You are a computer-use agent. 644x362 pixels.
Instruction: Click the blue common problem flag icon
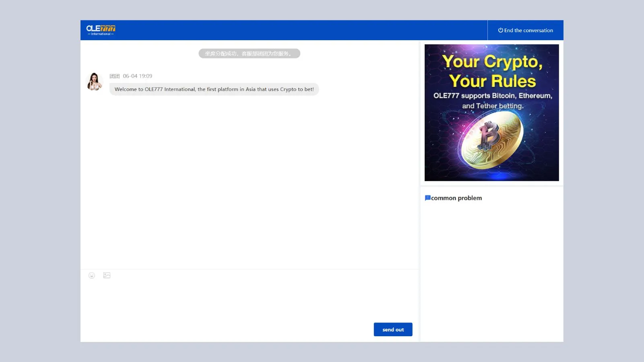[x=427, y=198]
